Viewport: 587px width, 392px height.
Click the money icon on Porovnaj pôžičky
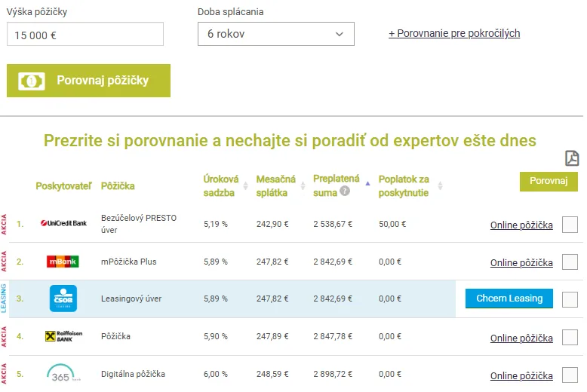coord(32,81)
